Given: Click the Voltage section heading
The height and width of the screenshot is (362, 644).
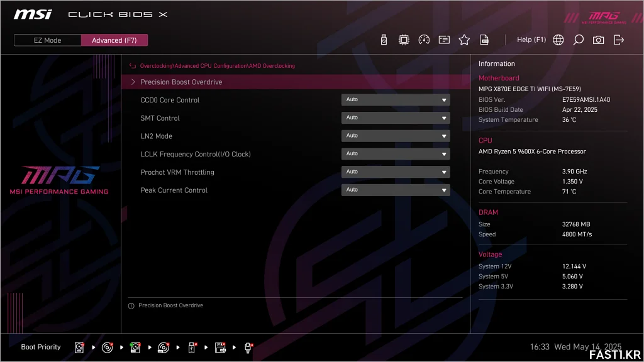Looking at the screenshot, I should tap(490, 255).
